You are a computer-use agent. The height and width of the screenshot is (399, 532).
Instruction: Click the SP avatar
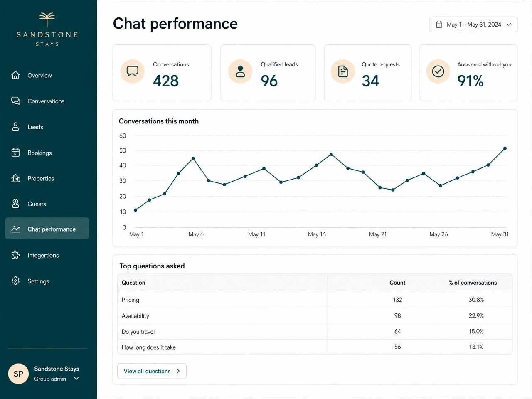point(18,374)
